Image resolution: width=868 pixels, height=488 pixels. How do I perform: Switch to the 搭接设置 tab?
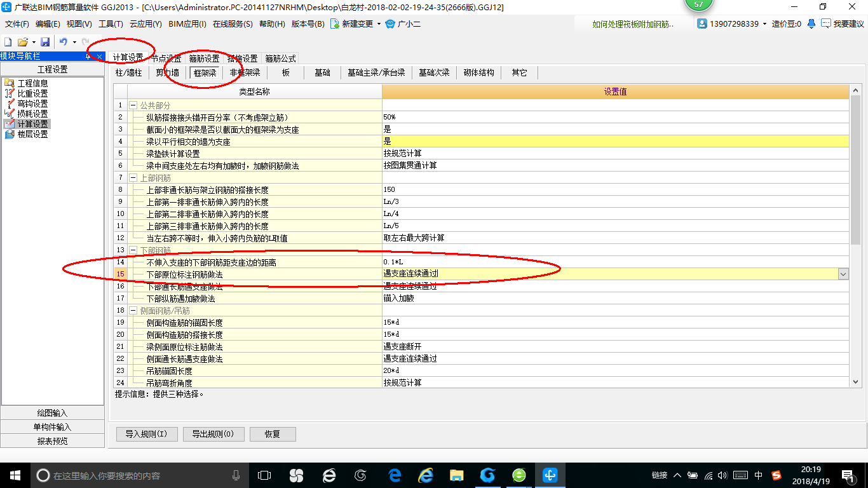coord(242,58)
